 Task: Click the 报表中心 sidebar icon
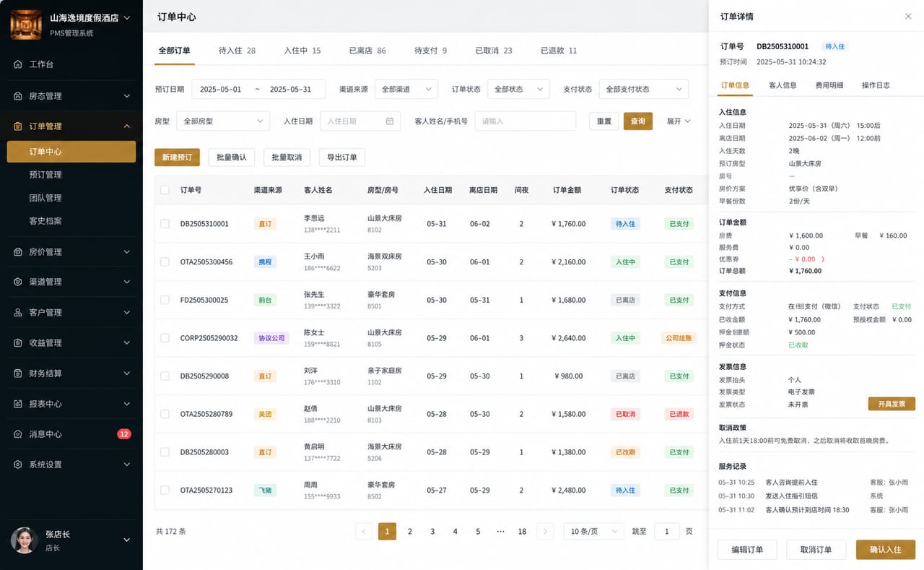(x=18, y=404)
